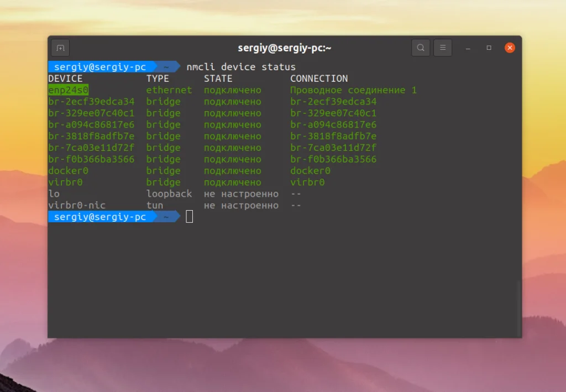This screenshot has height=392, width=566.
Task: Select the br-2ecf39edca34 bridge name
Action: coord(92,101)
